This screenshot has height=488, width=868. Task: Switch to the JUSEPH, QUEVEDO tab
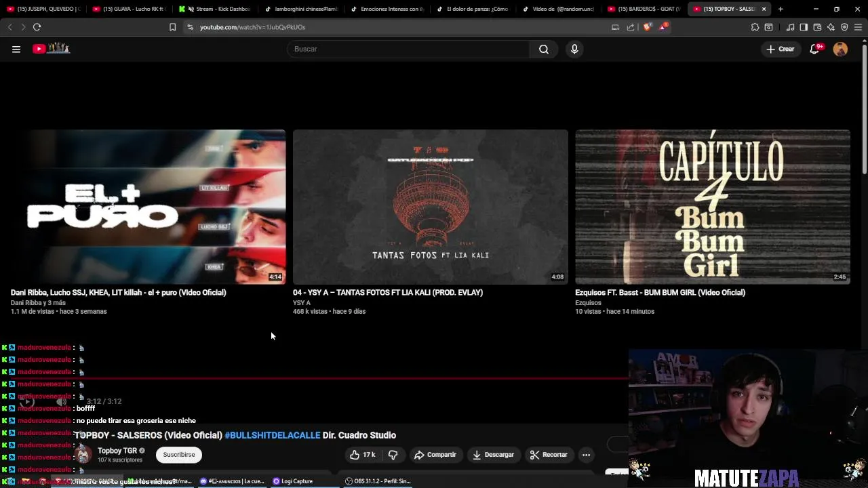[43, 9]
